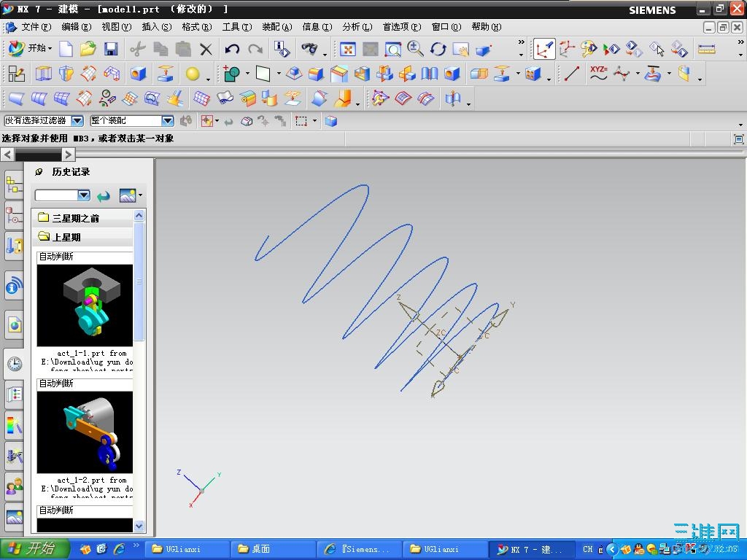Open Assembly Navigator sidebar tab
The height and width of the screenshot is (560, 747).
point(14,185)
